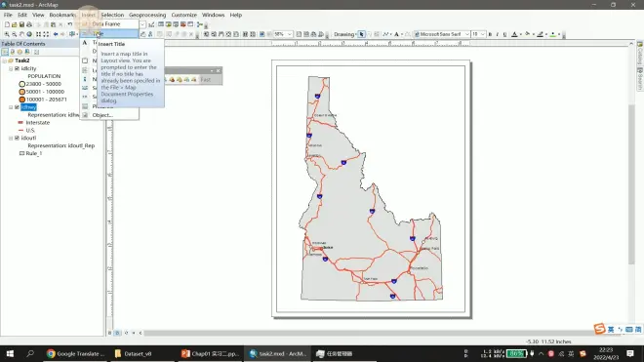Click the 50001 - 100000 population symbol

coord(22,92)
